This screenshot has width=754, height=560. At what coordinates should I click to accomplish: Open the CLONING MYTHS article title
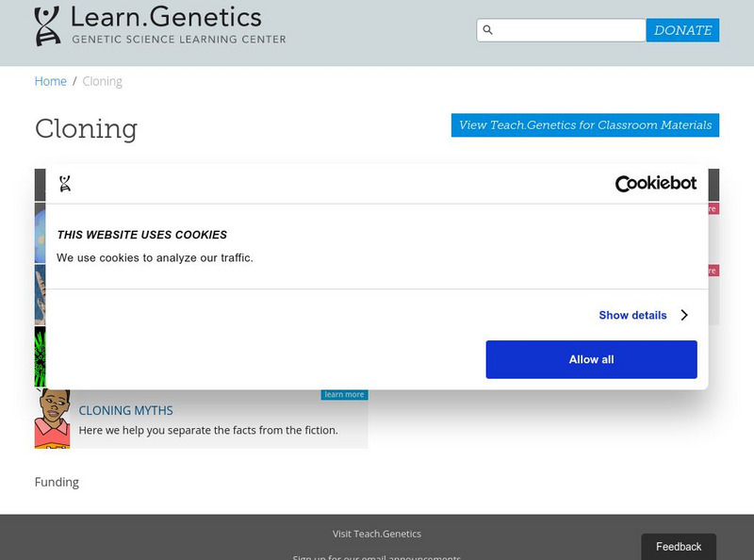click(125, 411)
